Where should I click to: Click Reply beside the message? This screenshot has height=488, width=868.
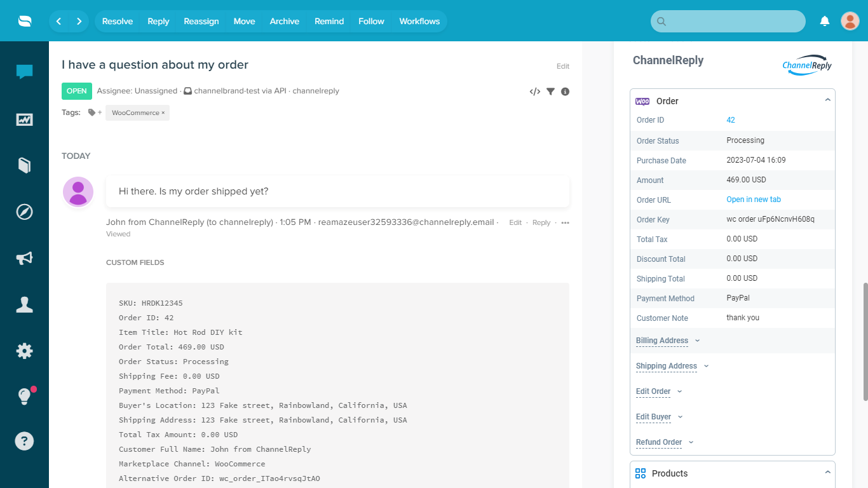541,222
